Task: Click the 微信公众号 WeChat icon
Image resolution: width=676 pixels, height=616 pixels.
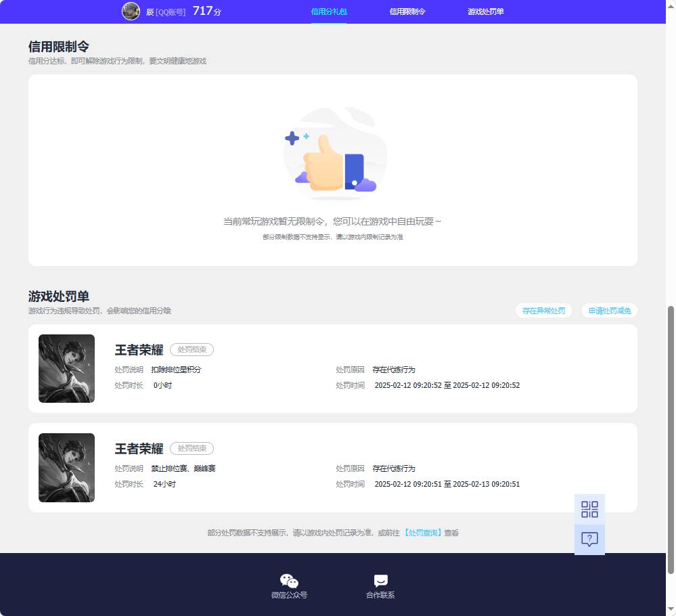Action: pos(290,581)
